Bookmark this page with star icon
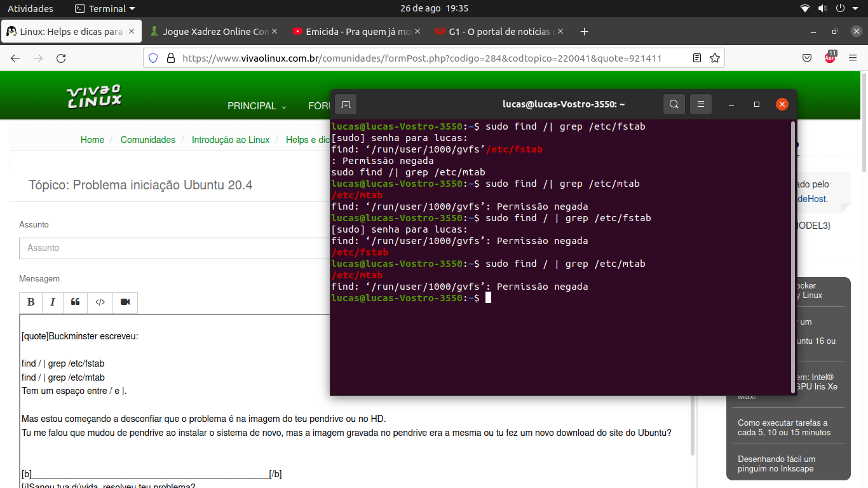The image size is (868, 488). [715, 58]
